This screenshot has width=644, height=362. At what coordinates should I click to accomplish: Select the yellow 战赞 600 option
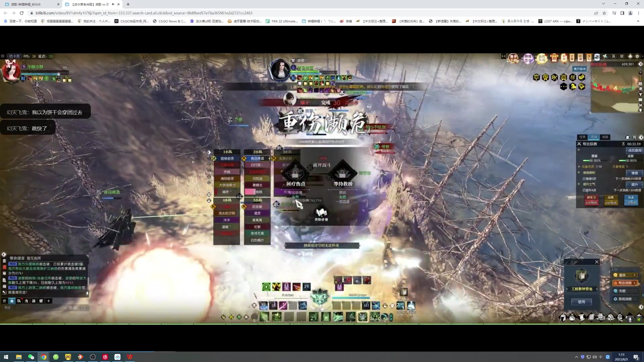pos(611,200)
